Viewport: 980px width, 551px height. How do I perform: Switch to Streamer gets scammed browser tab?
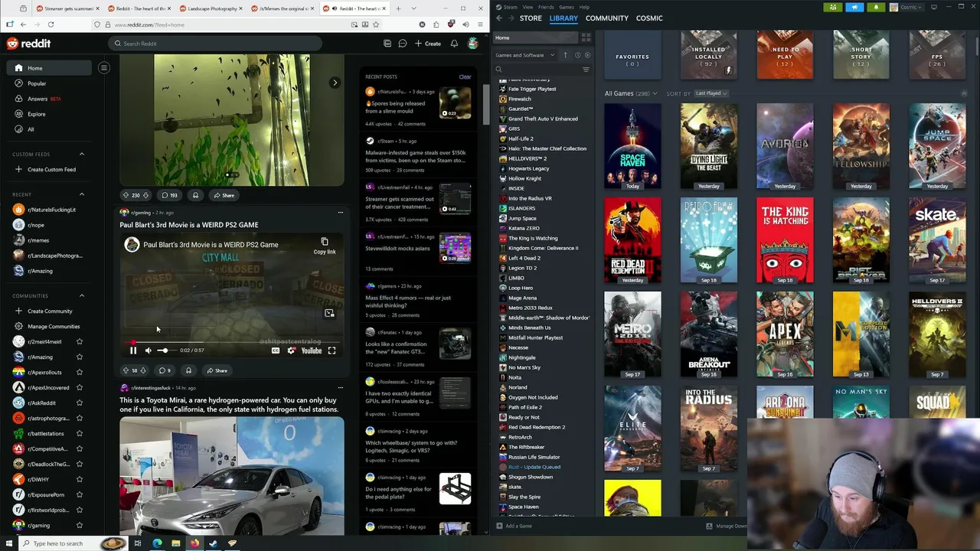(x=67, y=8)
